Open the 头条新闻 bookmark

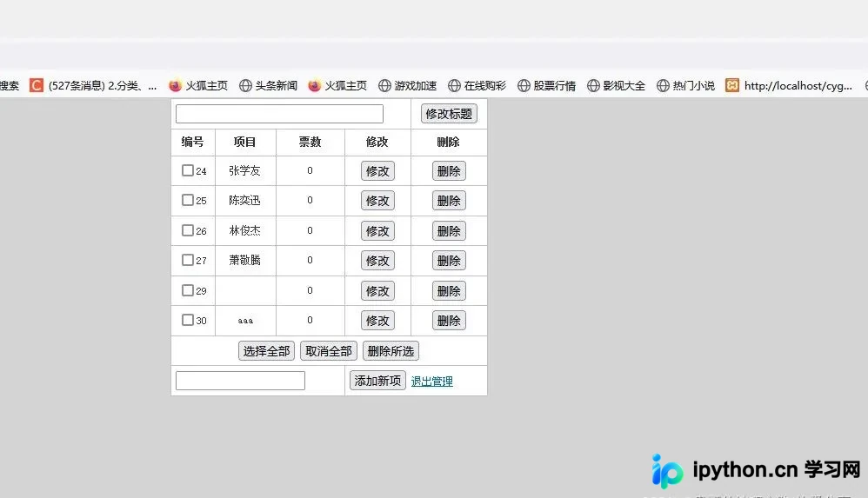click(x=268, y=85)
